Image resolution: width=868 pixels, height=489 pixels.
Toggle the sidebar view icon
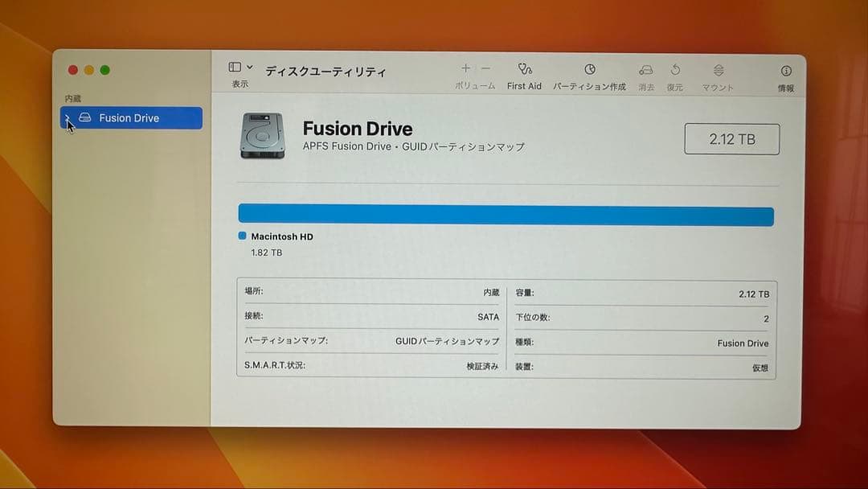click(x=235, y=67)
